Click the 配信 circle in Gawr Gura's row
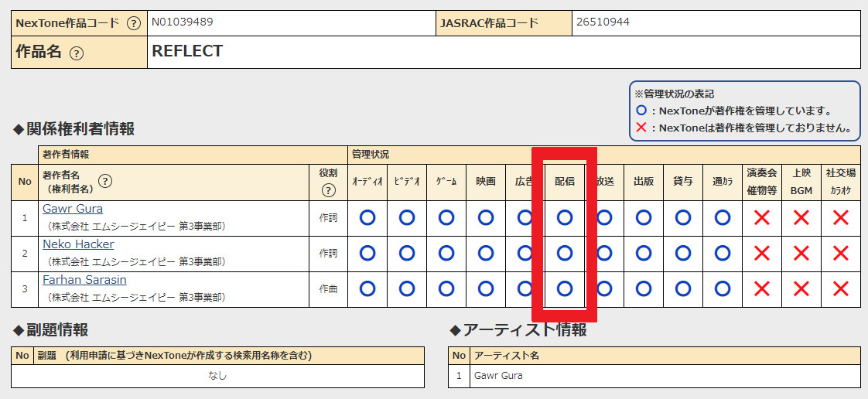The image size is (868, 399). (565, 218)
